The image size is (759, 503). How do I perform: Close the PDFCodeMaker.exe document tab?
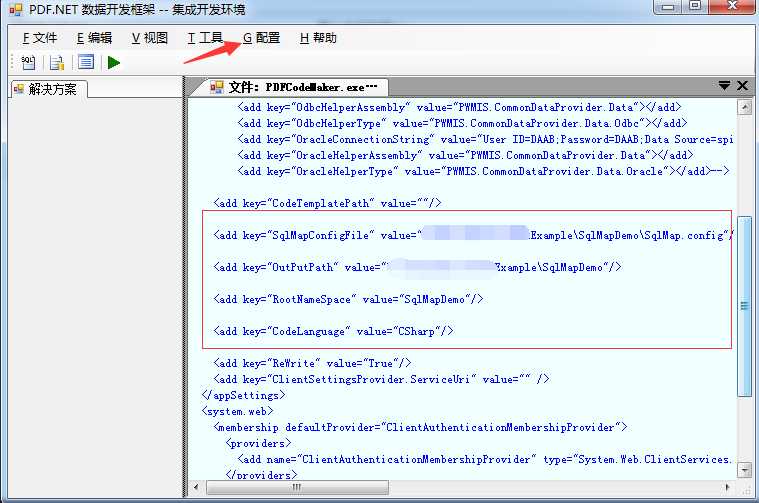pos(743,86)
